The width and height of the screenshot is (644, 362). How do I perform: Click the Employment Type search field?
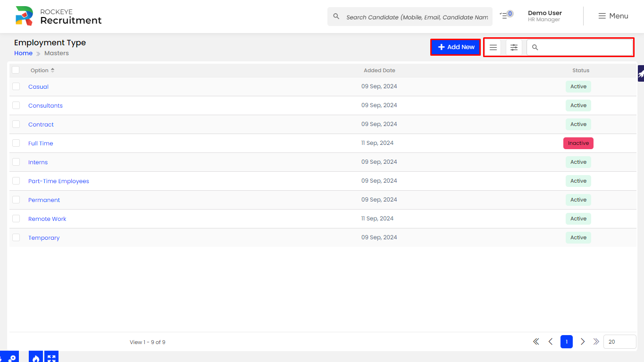[579, 47]
